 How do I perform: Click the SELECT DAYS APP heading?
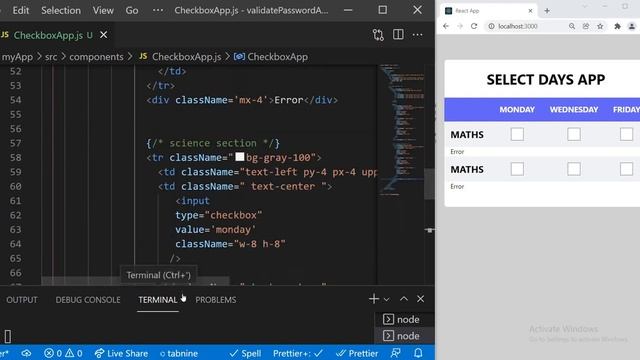click(546, 80)
